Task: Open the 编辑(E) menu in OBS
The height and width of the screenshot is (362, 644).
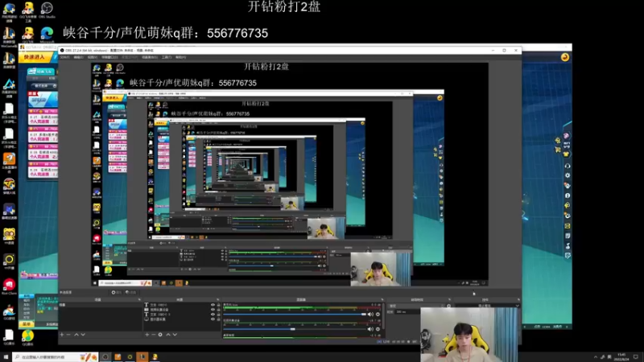Action: point(78,57)
